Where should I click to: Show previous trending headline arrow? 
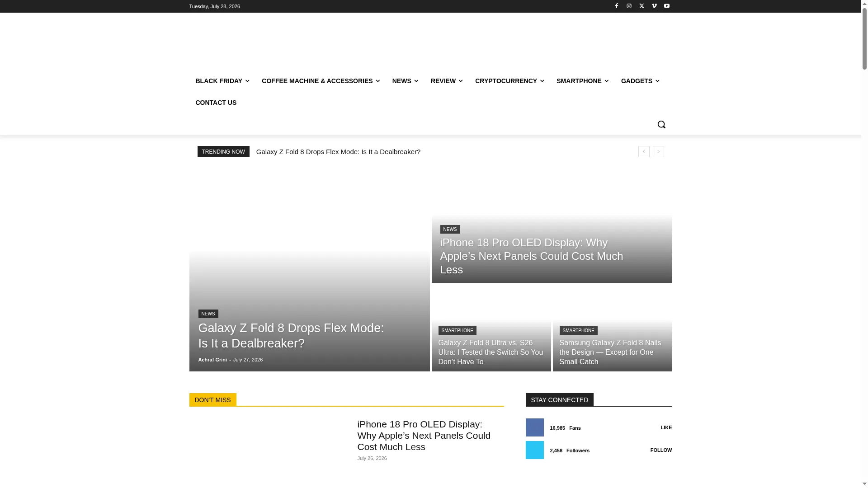click(x=644, y=151)
